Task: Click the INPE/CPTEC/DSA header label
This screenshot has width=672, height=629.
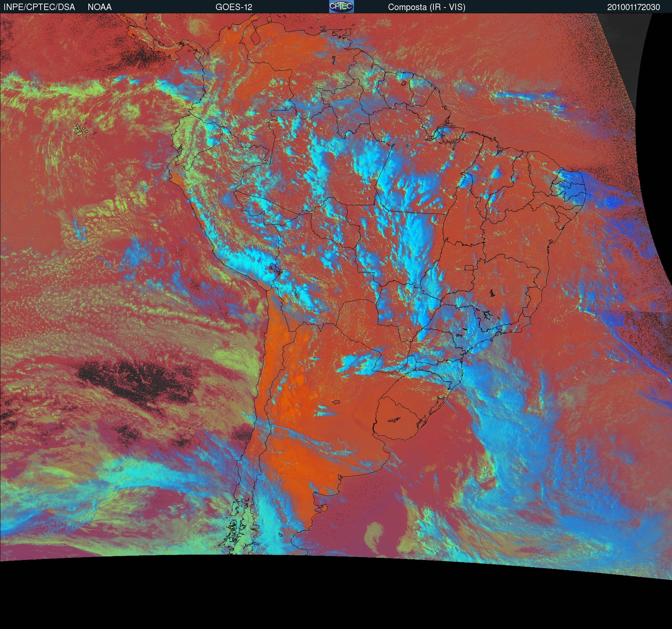Action: click(39, 7)
